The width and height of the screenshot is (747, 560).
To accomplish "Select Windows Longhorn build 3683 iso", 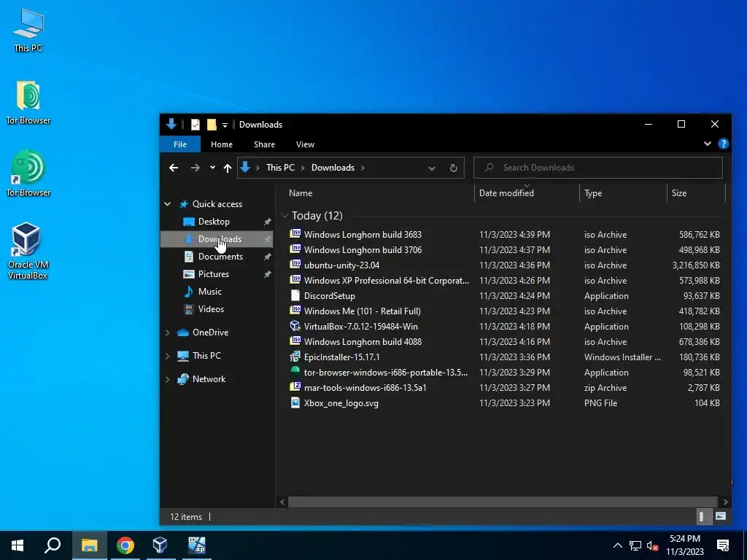I will click(x=363, y=234).
